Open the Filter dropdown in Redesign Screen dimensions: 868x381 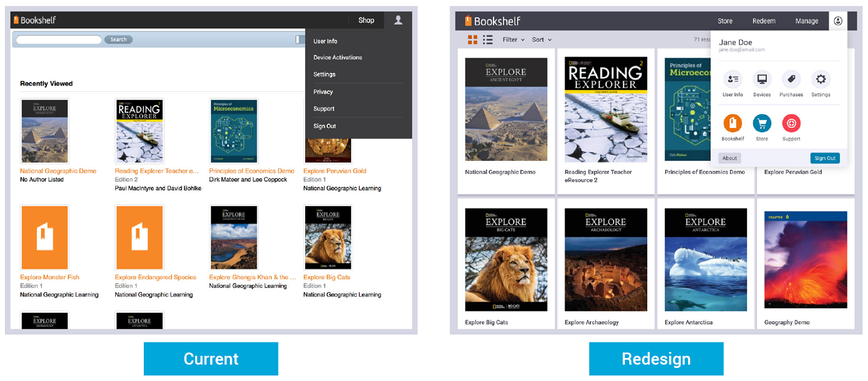pyautogui.click(x=513, y=40)
